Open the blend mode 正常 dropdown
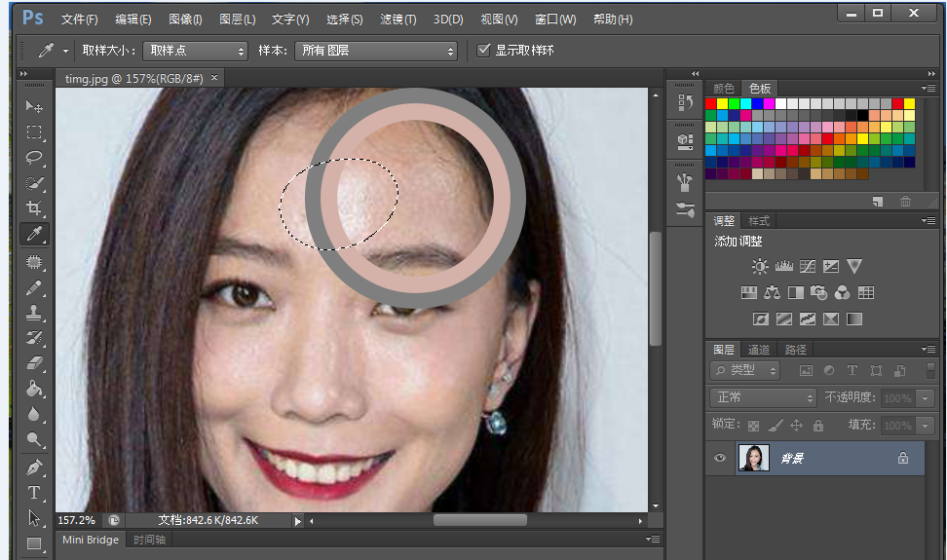 (764, 397)
